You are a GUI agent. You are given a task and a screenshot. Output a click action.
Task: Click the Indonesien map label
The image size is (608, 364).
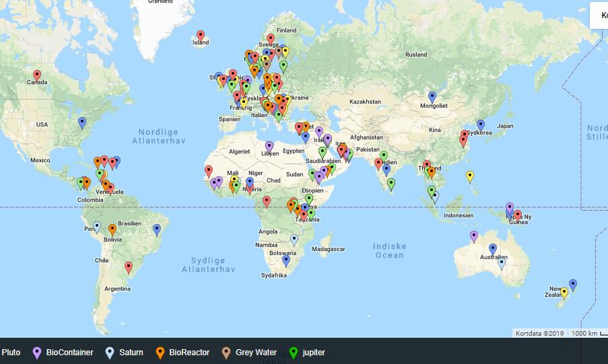click(x=459, y=215)
